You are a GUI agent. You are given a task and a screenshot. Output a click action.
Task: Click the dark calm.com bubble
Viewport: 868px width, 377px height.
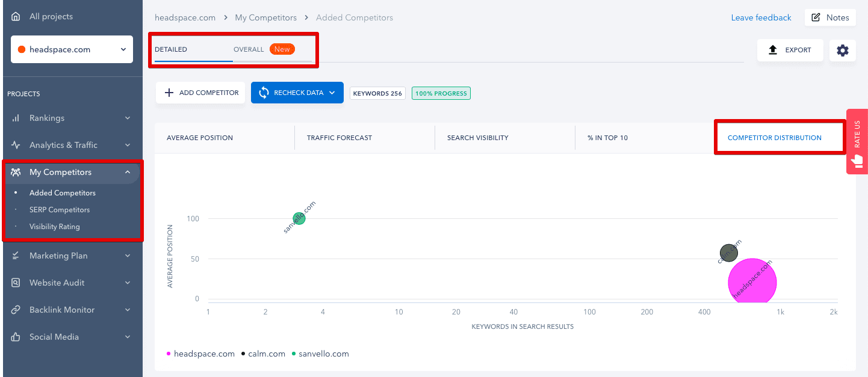[x=729, y=253]
